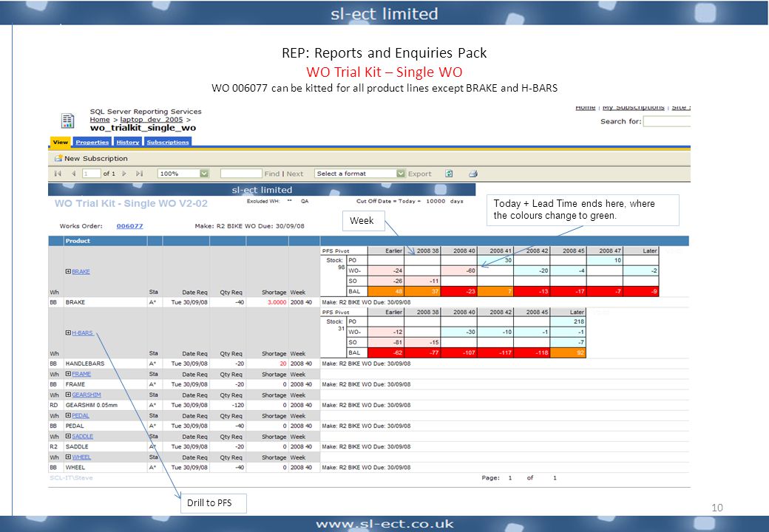Expand the PEDAL product group
This screenshot has width=769, height=532.
[68, 415]
